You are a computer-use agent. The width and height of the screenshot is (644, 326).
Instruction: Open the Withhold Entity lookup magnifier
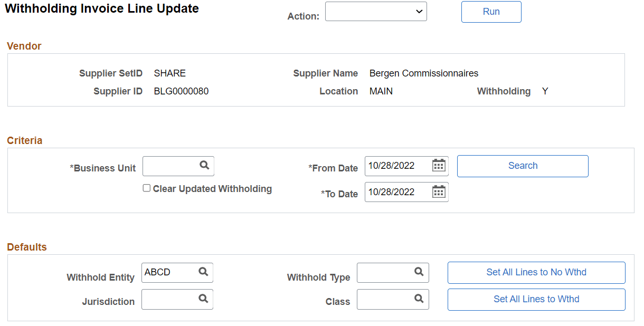[204, 272]
